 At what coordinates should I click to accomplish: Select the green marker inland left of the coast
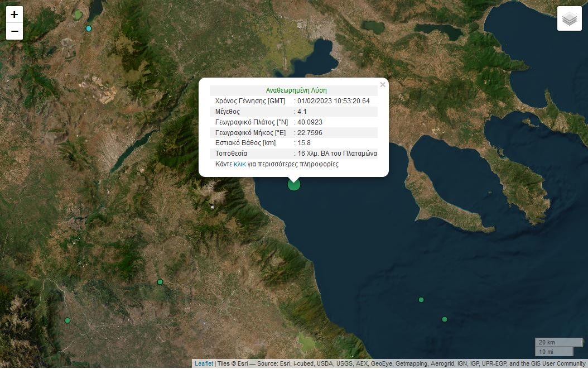160,282
